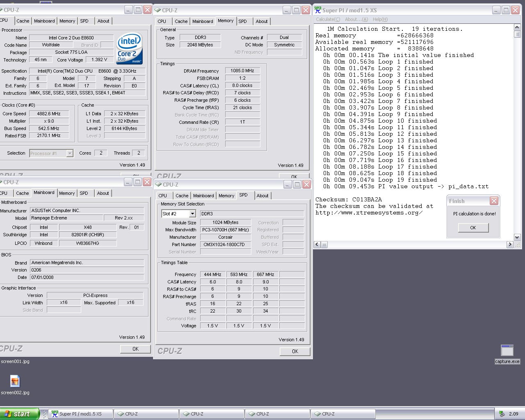
Task: Switch to Super PI taskbar button
Action: [x=81, y=414]
